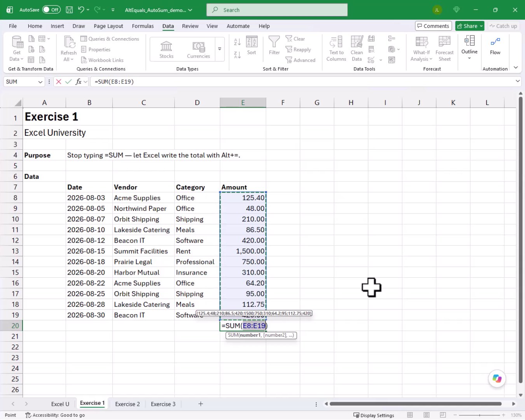This screenshot has height=420, width=525.
Task: Click the Undo arrow icon
Action: pos(81,10)
